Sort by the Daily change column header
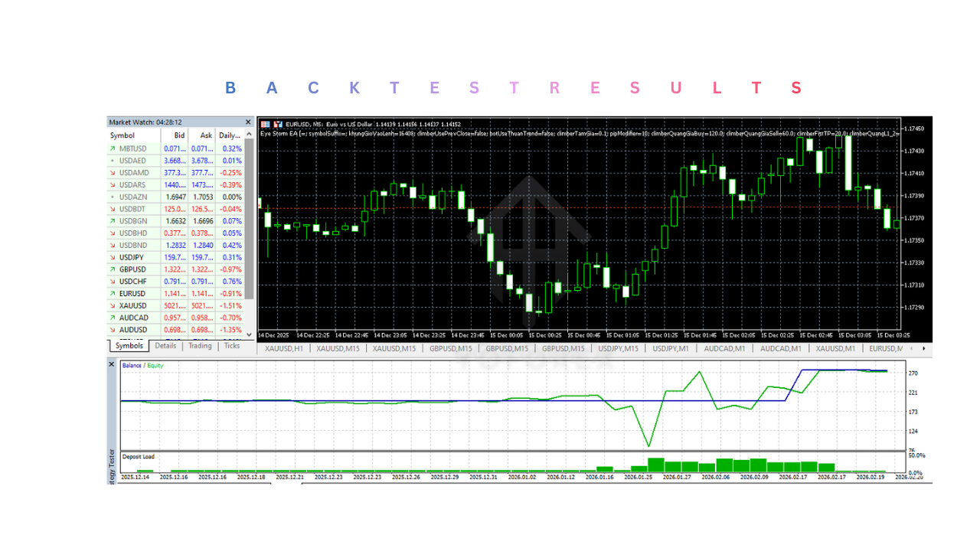Screen dimensions: 980x551 tap(228, 135)
